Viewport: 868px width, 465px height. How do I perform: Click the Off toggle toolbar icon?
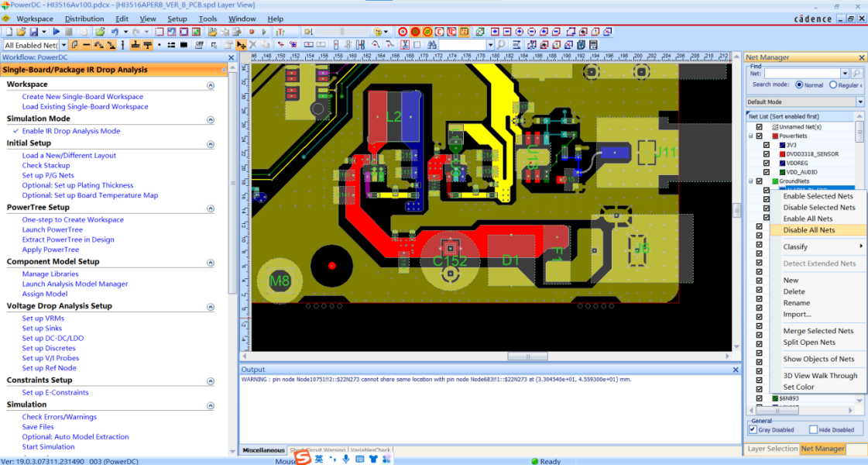pyautogui.click(x=199, y=45)
